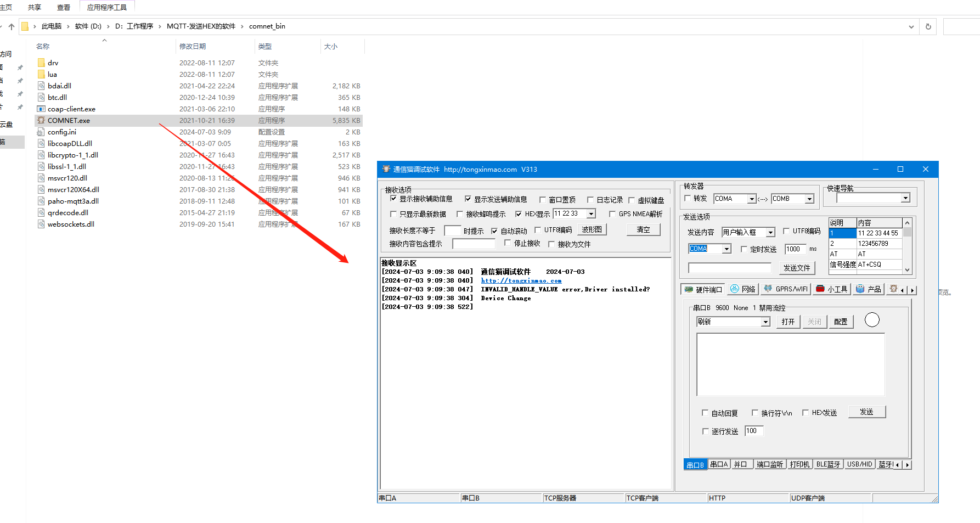Screen dimensions: 980x523
Task: Open the GPRS/WIFI tab
Action: pos(786,289)
